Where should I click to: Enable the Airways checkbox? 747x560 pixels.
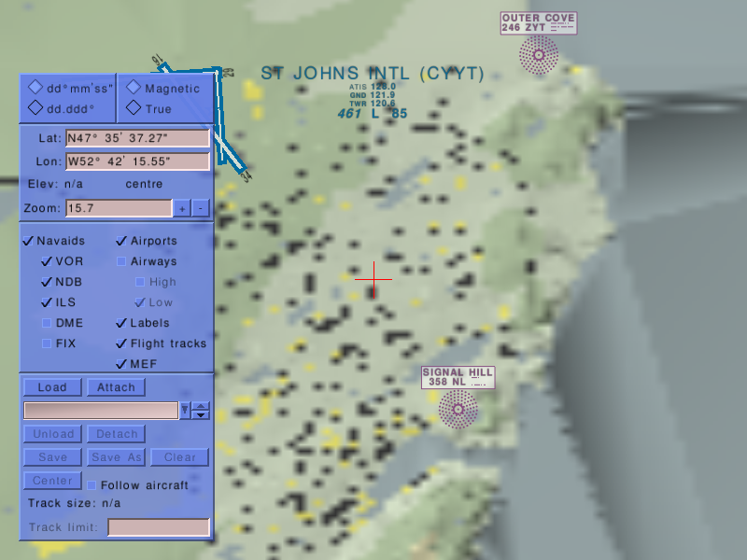click(x=121, y=261)
